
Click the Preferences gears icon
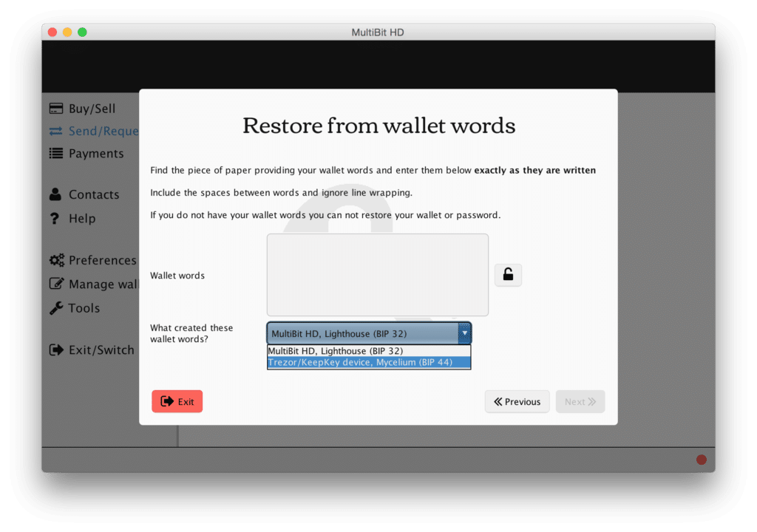pos(56,260)
